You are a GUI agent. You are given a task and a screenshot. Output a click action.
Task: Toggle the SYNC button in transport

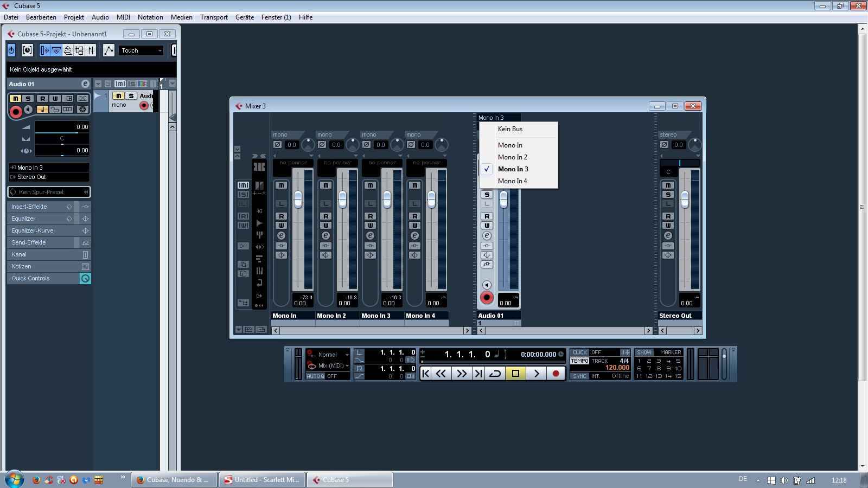(x=579, y=376)
